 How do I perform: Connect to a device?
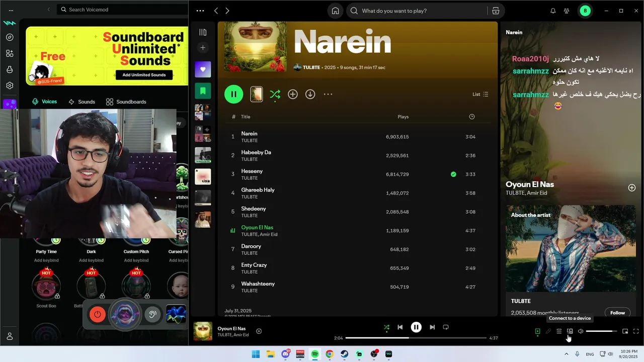[570, 331]
